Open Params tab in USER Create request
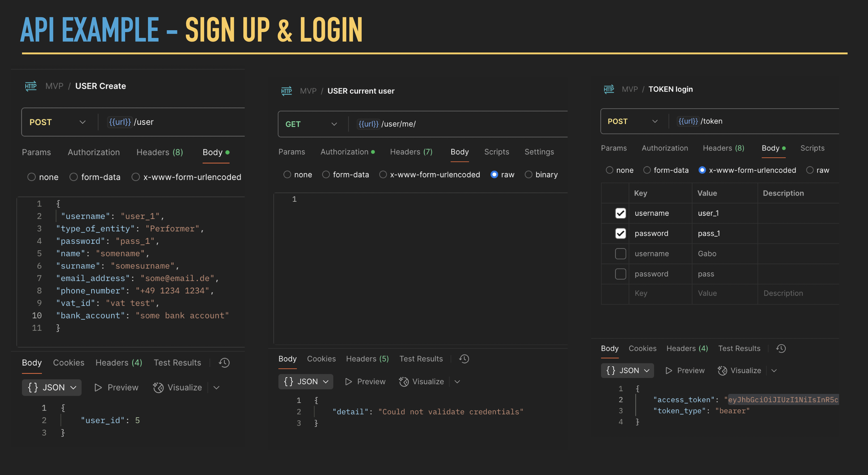 pyautogui.click(x=36, y=152)
